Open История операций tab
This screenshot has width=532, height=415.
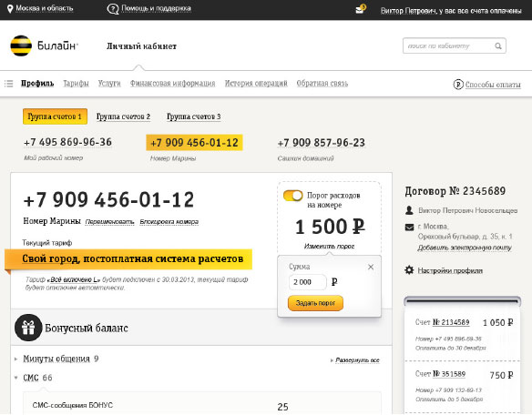[256, 83]
